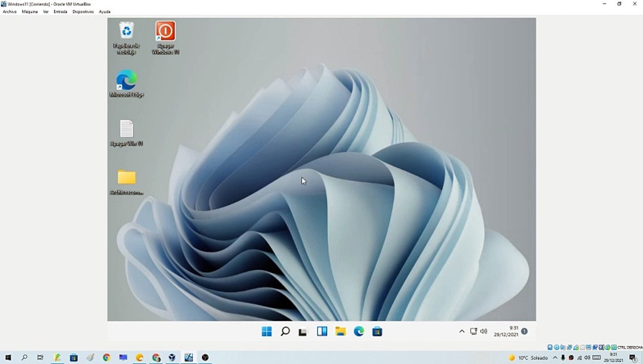Click the host taskbar search icon
The width and height of the screenshot is (643, 364).
pos(24,357)
